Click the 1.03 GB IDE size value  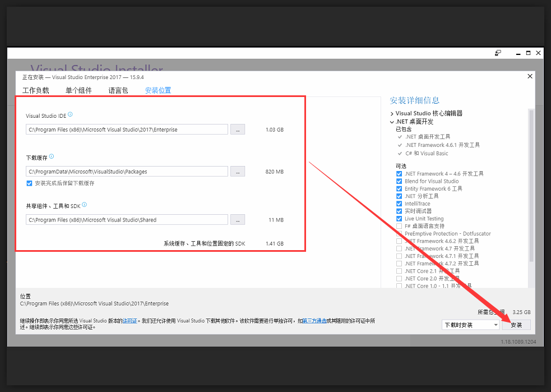275,130
